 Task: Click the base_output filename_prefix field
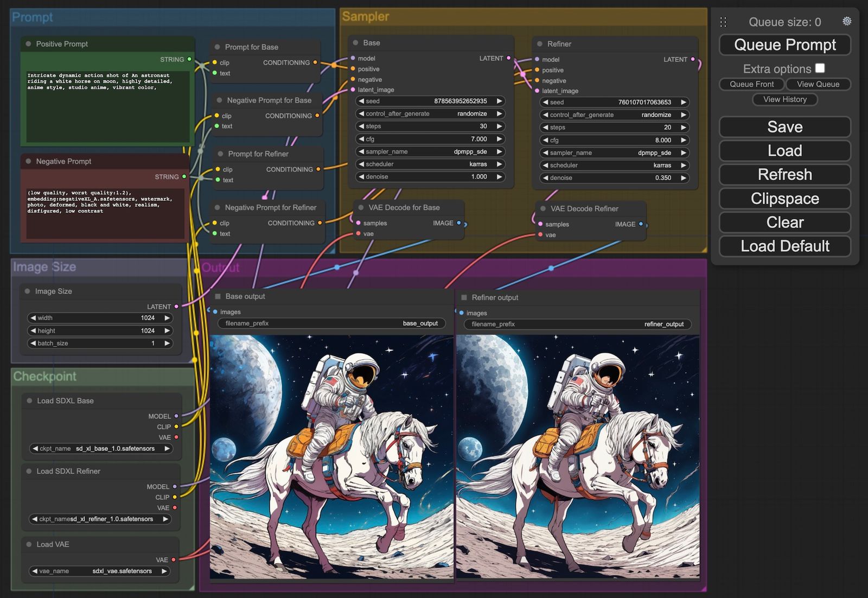click(x=331, y=323)
